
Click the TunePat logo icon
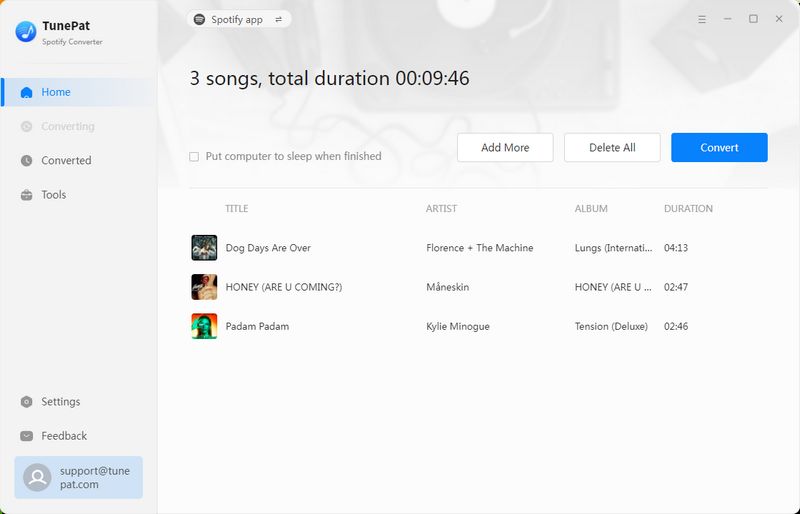click(x=26, y=32)
